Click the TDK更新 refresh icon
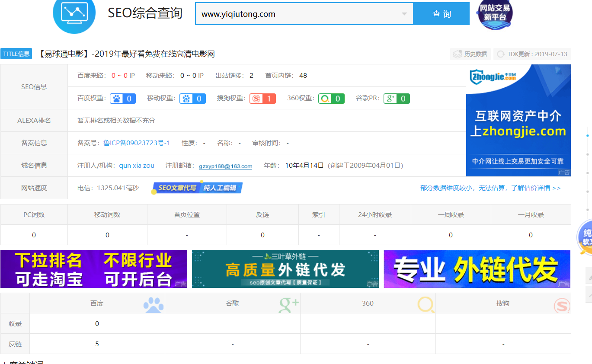This screenshot has height=364, width=592. (x=501, y=54)
